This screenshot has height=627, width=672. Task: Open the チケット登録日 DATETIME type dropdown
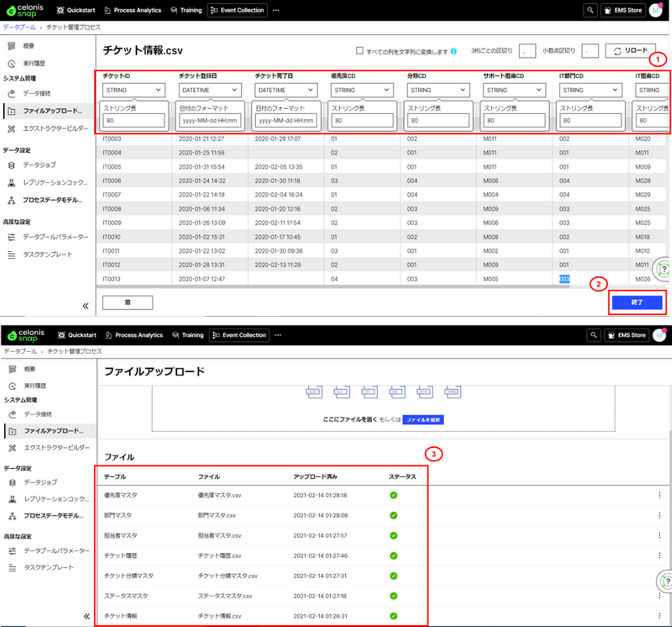209,90
